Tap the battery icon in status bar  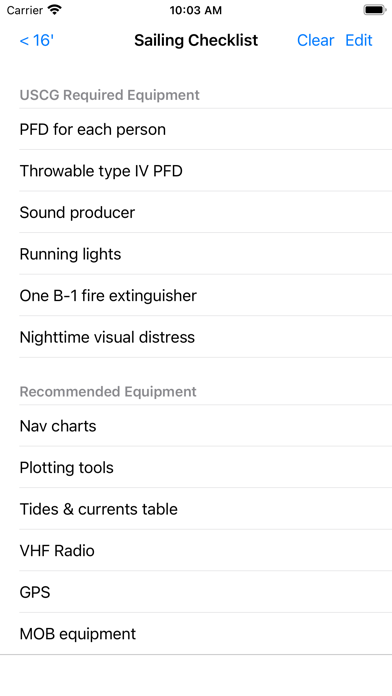(375, 10)
